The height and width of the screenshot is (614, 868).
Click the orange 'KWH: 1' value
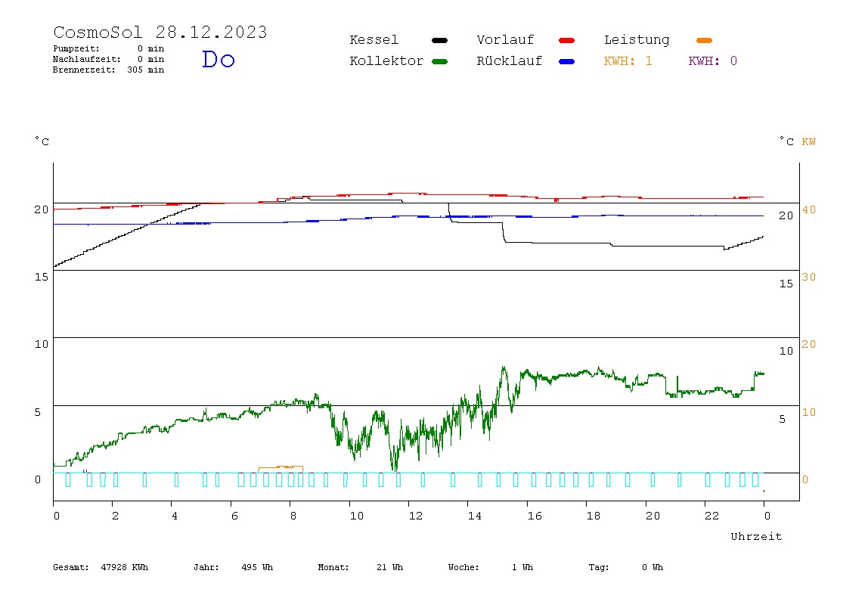click(628, 61)
